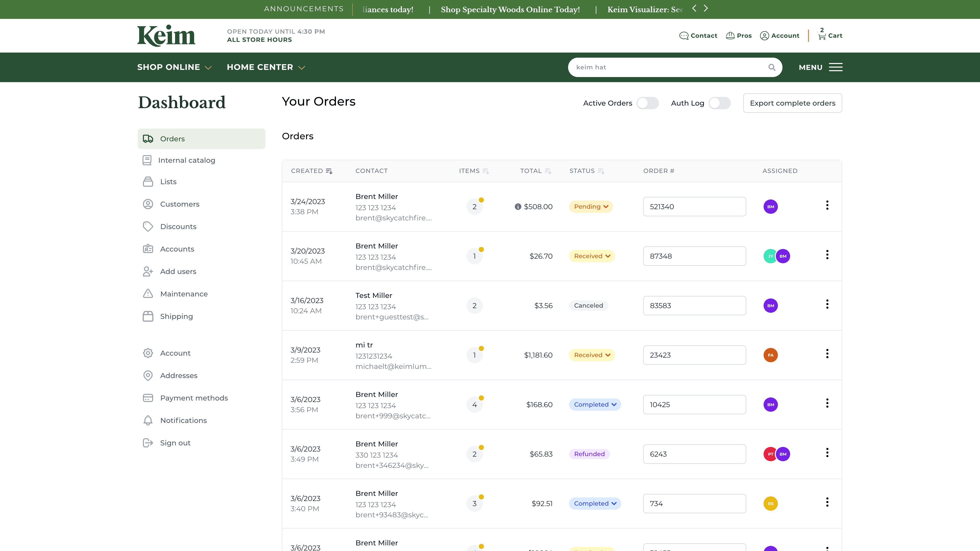Expand the Shop Online dropdown
This screenshot has height=551, width=980.
coord(174,67)
